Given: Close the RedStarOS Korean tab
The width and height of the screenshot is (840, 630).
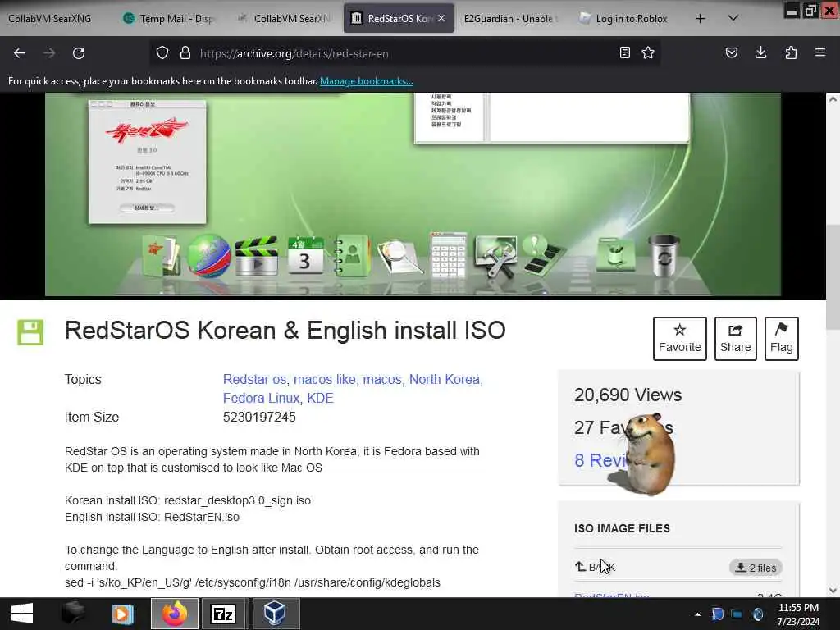Looking at the screenshot, I should point(441,18).
